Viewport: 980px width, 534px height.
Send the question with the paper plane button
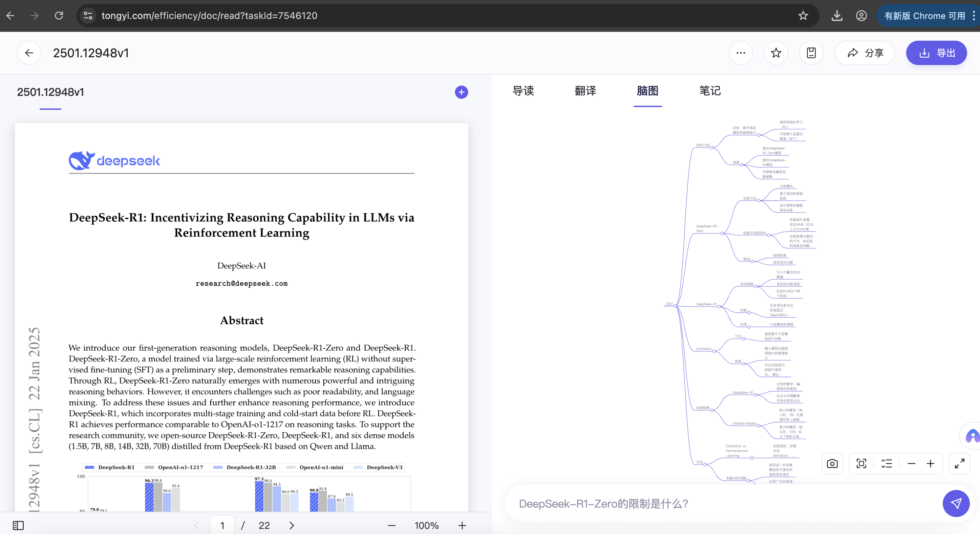coord(956,503)
